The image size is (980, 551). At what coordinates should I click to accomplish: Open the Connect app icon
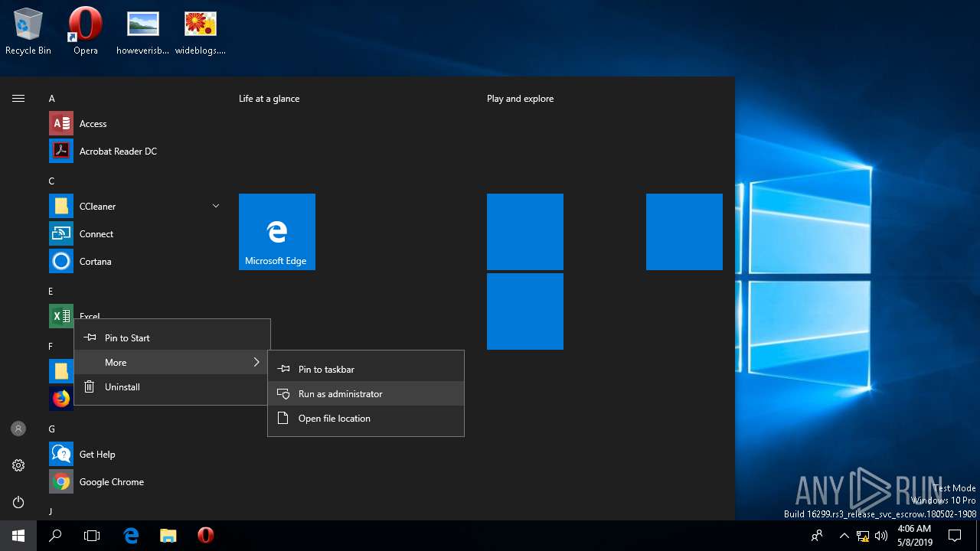(x=61, y=233)
